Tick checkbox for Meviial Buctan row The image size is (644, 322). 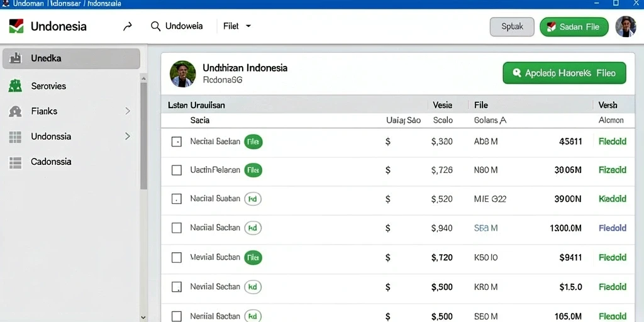[x=176, y=257]
